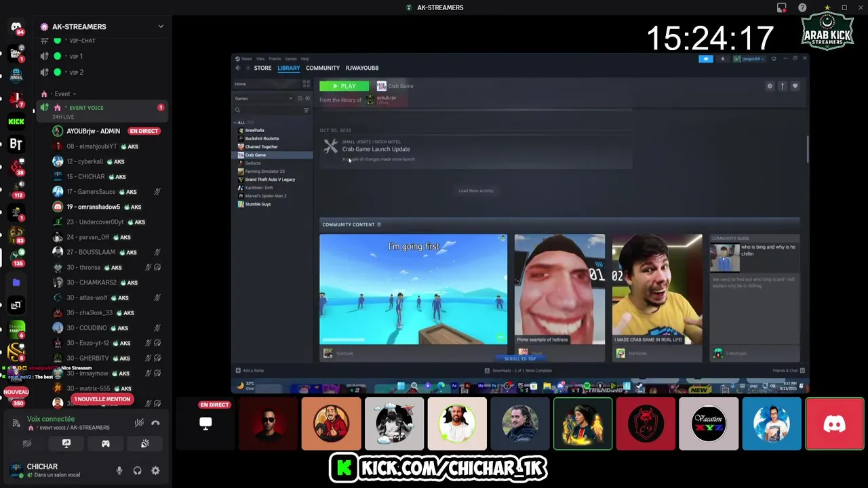Click the Load More Activity button
The image size is (868, 488).
[476, 190]
